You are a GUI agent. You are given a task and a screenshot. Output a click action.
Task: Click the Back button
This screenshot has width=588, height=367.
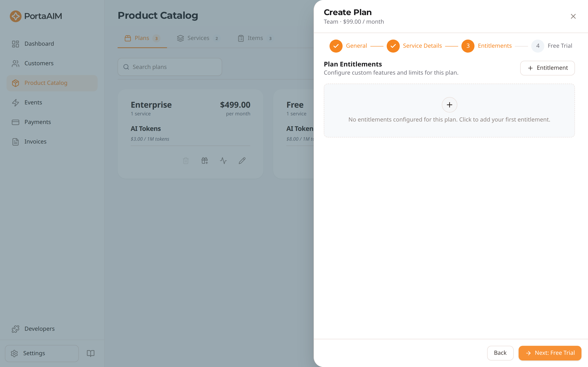point(500,353)
